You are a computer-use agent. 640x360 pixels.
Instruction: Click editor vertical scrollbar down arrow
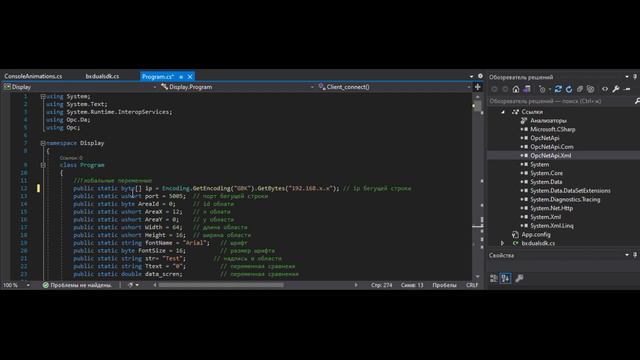pyautogui.click(x=478, y=277)
